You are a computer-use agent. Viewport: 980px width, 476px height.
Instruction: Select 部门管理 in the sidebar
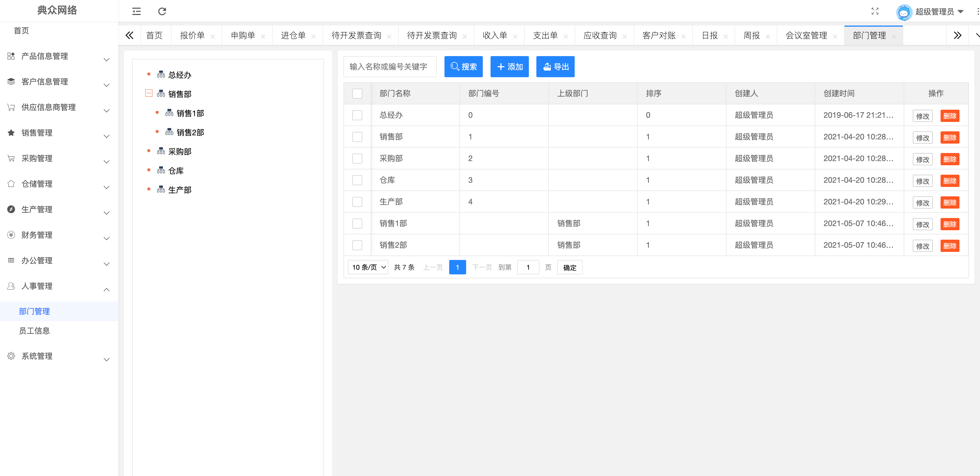tap(35, 311)
